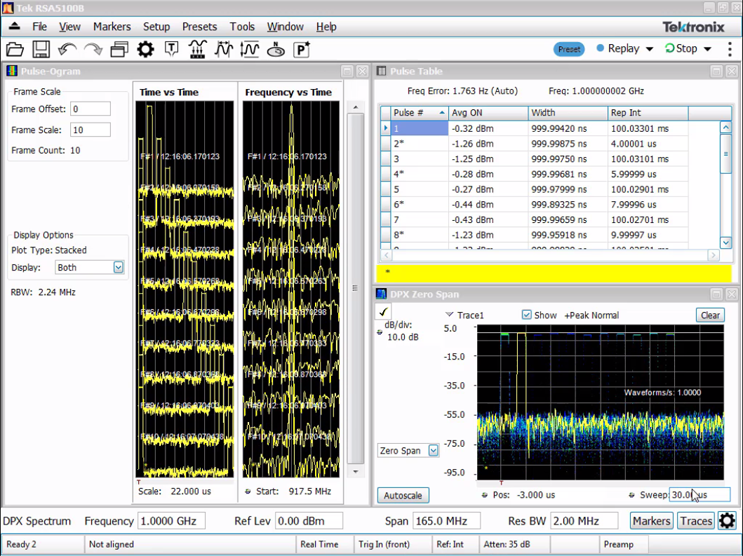Screen dimensions: 743x556
Task: Open Settings gear in top toolbar
Action: [x=146, y=49]
